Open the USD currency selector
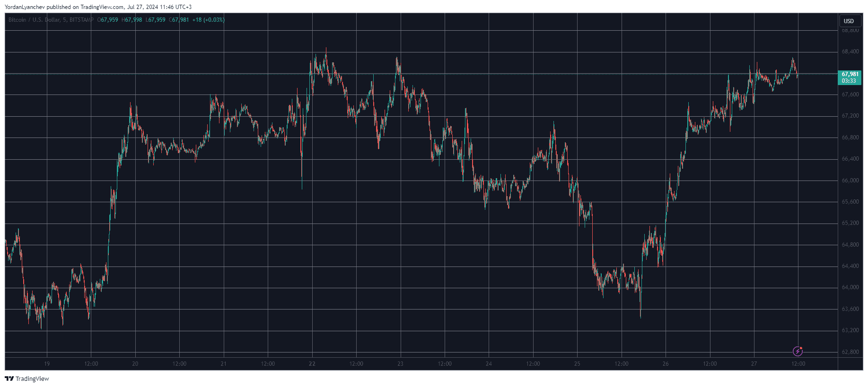The width and height of the screenshot is (868, 387). coord(849,21)
